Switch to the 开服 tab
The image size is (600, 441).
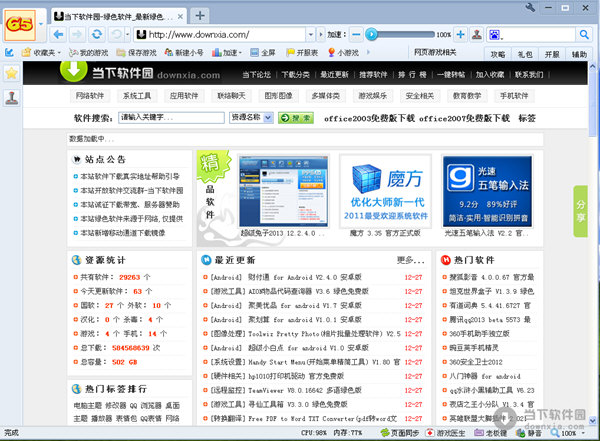coord(552,54)
